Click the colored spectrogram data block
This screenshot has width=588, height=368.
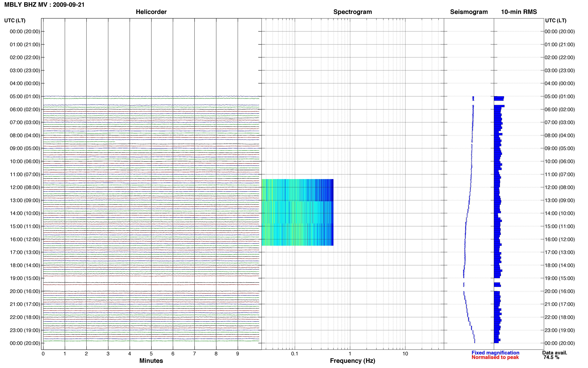(x=297, y=212)
